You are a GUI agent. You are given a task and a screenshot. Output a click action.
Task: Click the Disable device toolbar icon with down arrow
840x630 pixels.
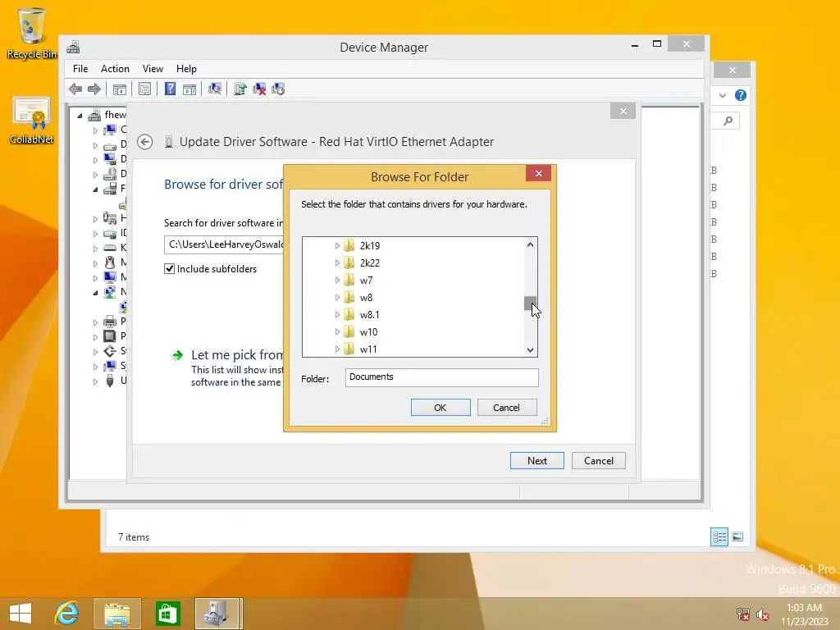click(x=278, y=89)
